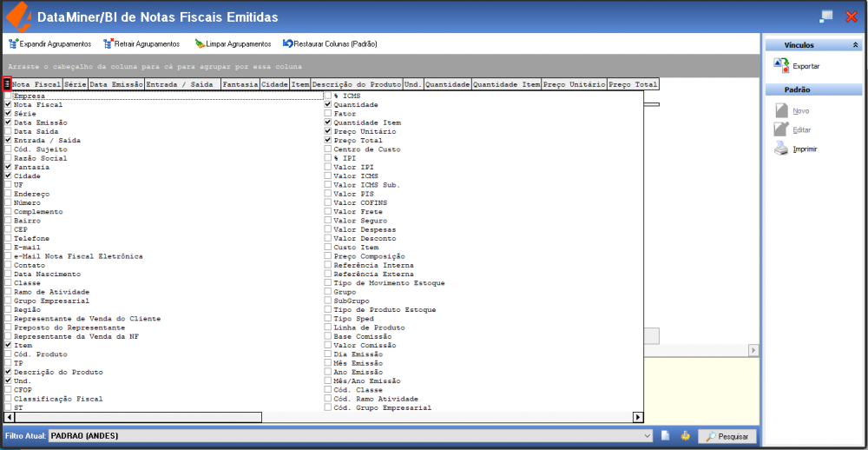Enable the Cód. Produto checkbox

click(x=8, y=354)
